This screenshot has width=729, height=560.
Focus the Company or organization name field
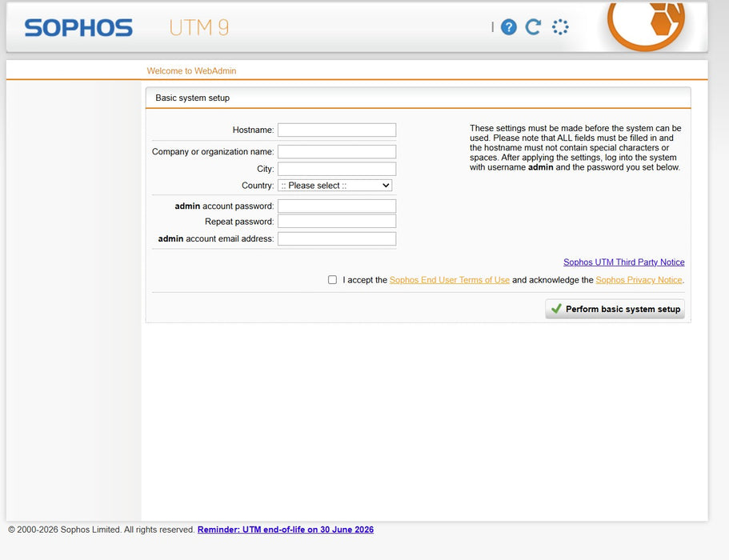point(337,151)
